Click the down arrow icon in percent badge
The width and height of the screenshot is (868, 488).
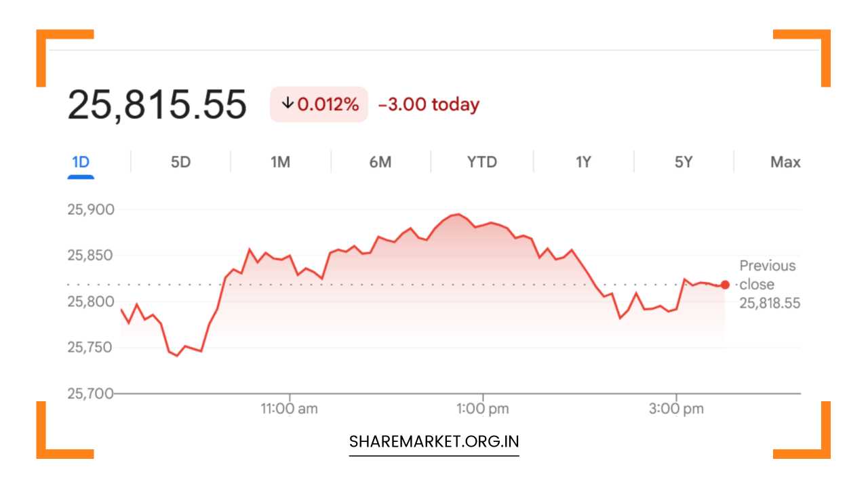288,104
